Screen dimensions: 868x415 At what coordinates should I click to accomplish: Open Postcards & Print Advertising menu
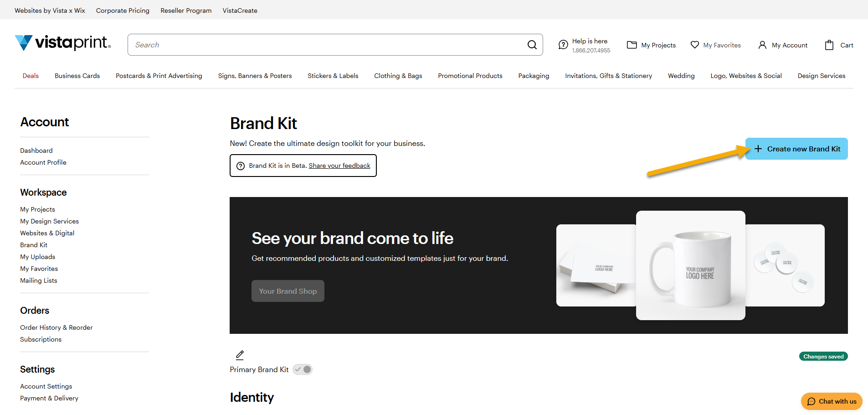click(x=159, y=76)
